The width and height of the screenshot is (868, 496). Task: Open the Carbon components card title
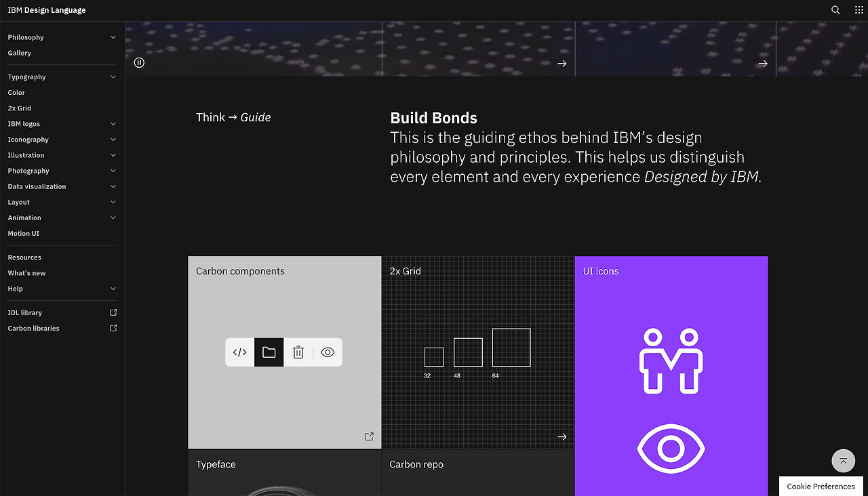click(x=240, y=271)
